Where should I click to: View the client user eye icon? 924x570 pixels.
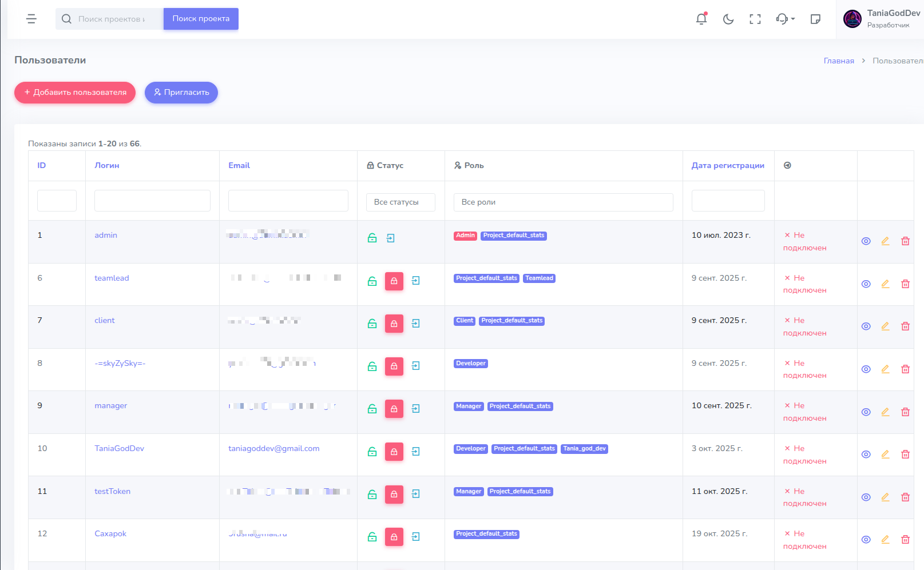(x=866, y=326)
